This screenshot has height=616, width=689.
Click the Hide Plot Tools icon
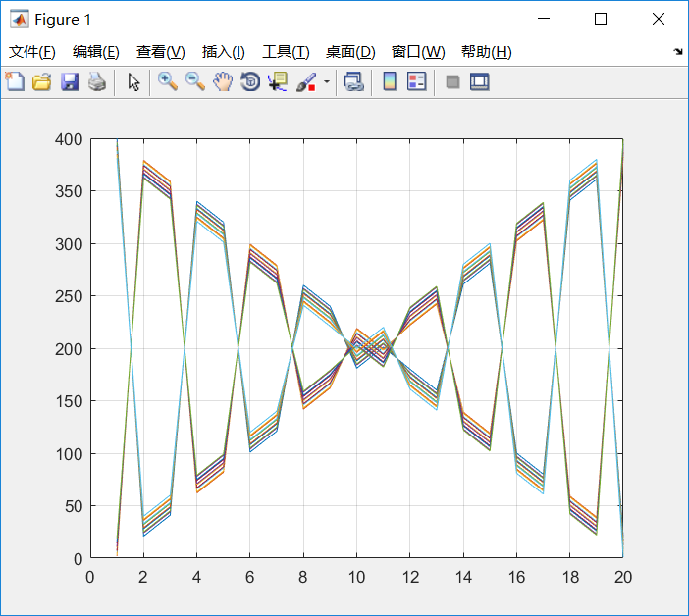[x=452, y=82]
